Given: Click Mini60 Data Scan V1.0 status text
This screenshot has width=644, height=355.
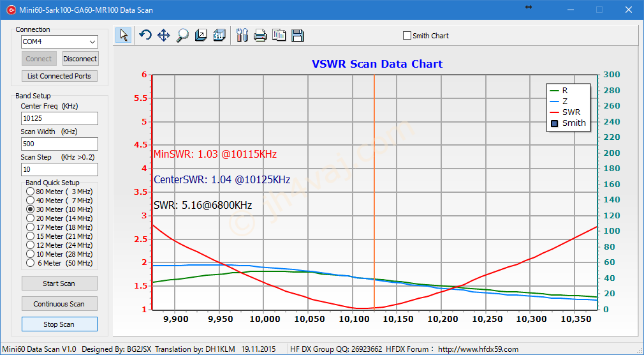Looking at the screenshot, I should [39, 349].
